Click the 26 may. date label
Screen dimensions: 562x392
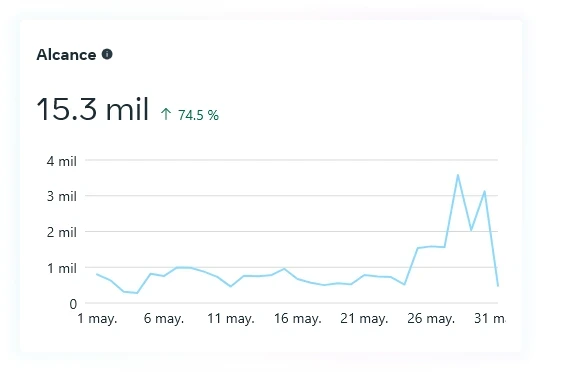[431, 318]
